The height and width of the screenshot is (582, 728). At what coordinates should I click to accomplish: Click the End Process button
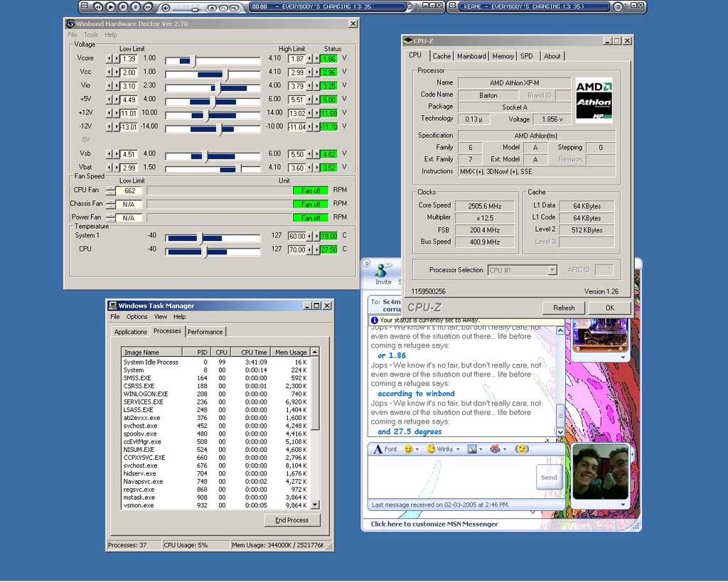[292, 520]
